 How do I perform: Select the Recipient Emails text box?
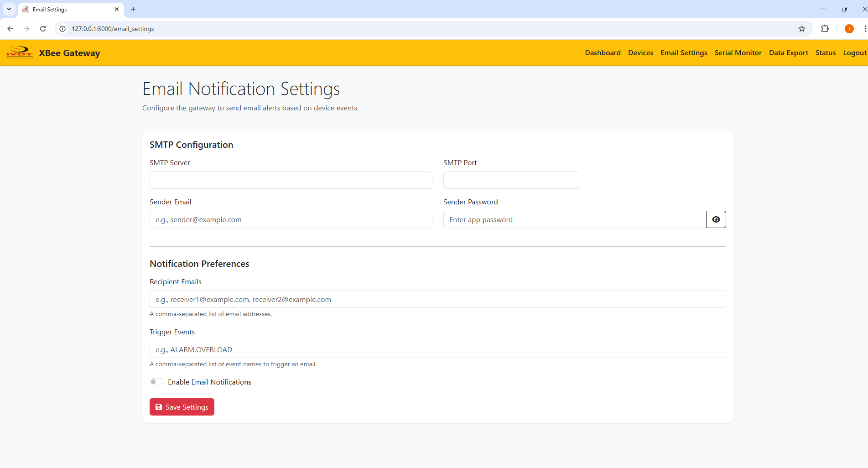(x=437, y=299)
